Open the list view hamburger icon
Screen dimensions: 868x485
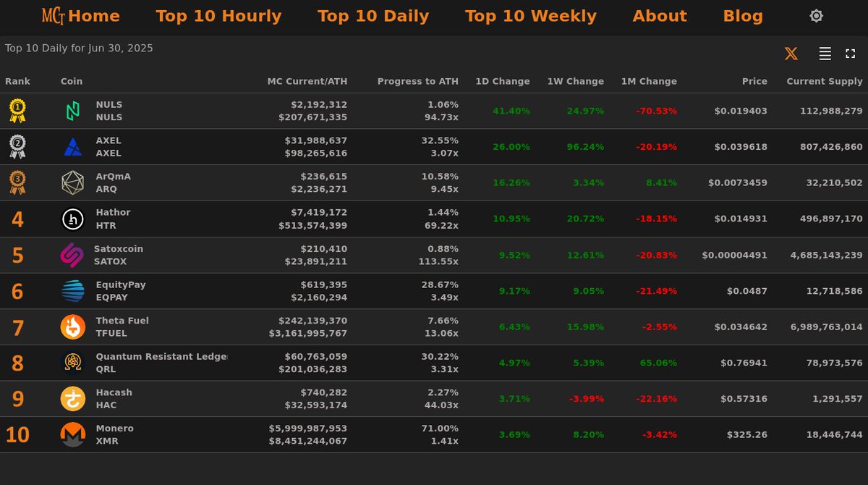(825, 54)
